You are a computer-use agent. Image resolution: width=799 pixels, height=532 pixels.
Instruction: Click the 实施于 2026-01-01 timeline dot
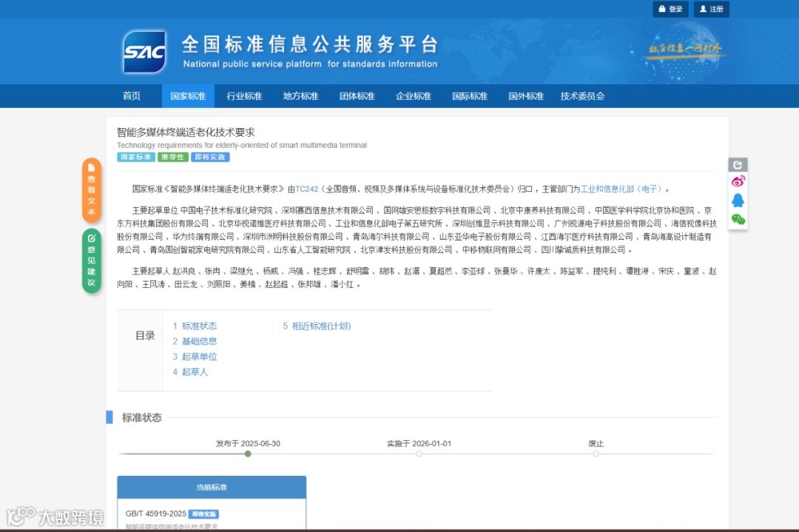[x=419, y=454]
